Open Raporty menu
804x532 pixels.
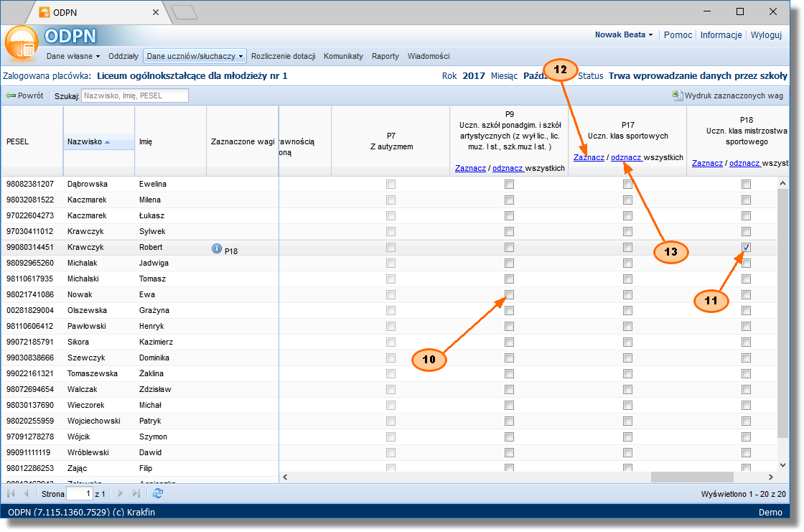tap(385, 56)
